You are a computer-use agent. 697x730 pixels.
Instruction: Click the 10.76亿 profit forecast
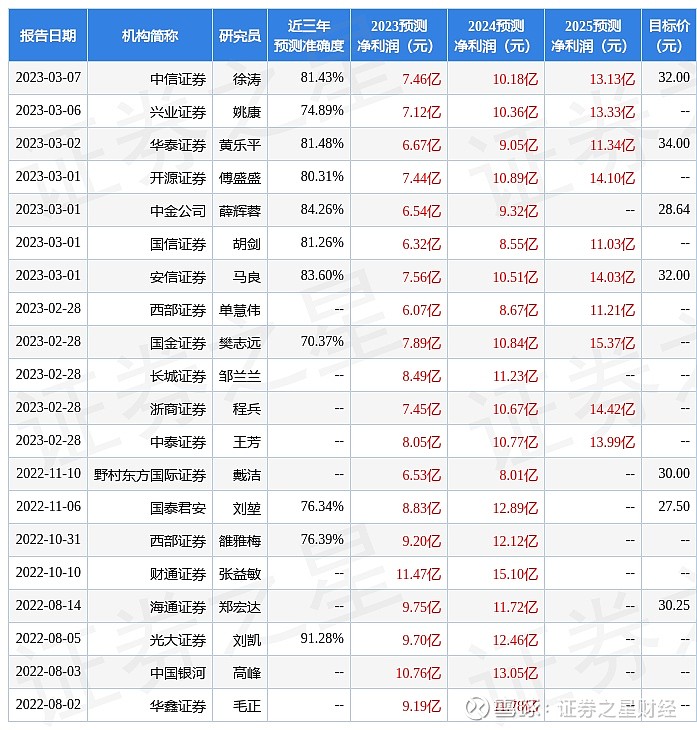tap(418, 673)
